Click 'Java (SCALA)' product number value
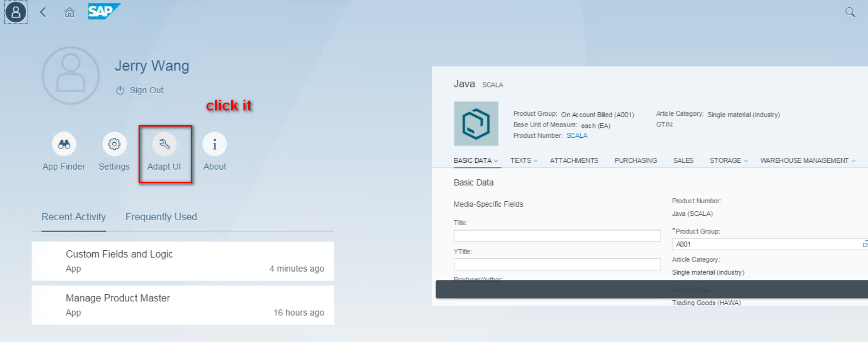 692,214
